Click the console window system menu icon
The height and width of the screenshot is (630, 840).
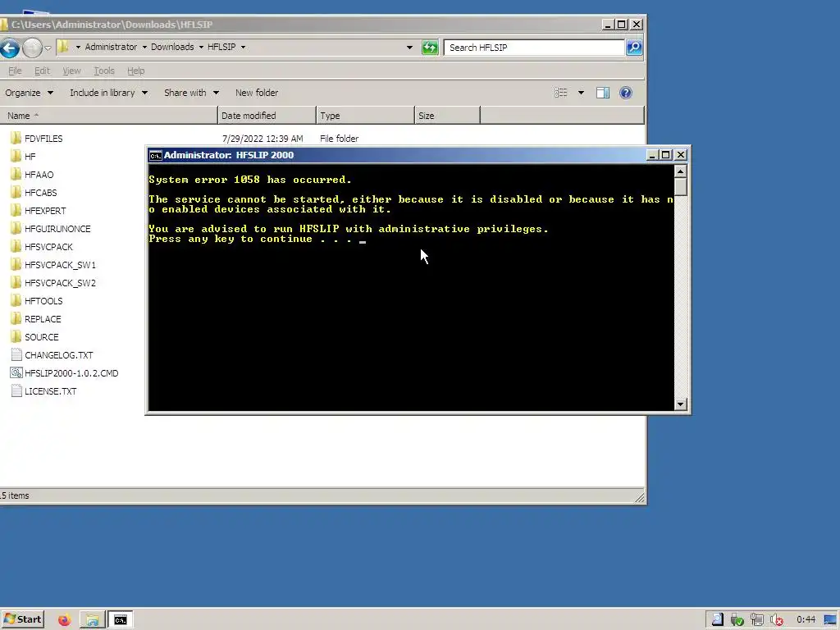click(x=155, y=155)
